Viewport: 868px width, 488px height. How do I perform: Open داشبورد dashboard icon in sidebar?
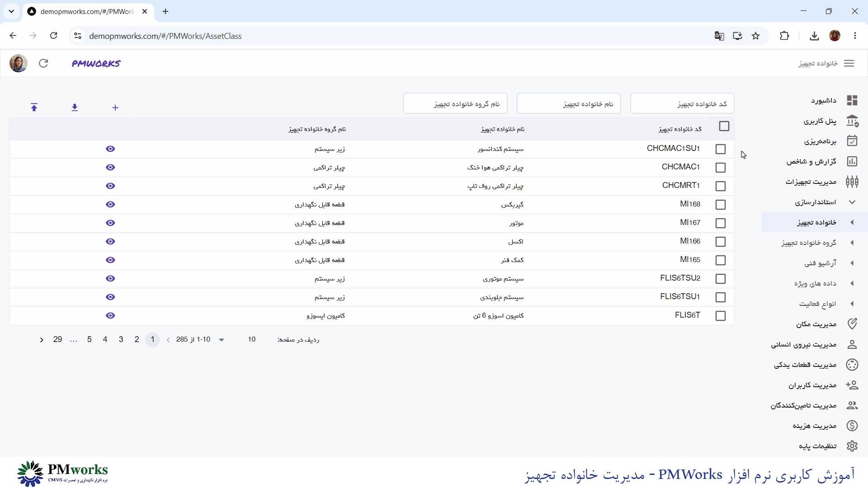[852, 100]
